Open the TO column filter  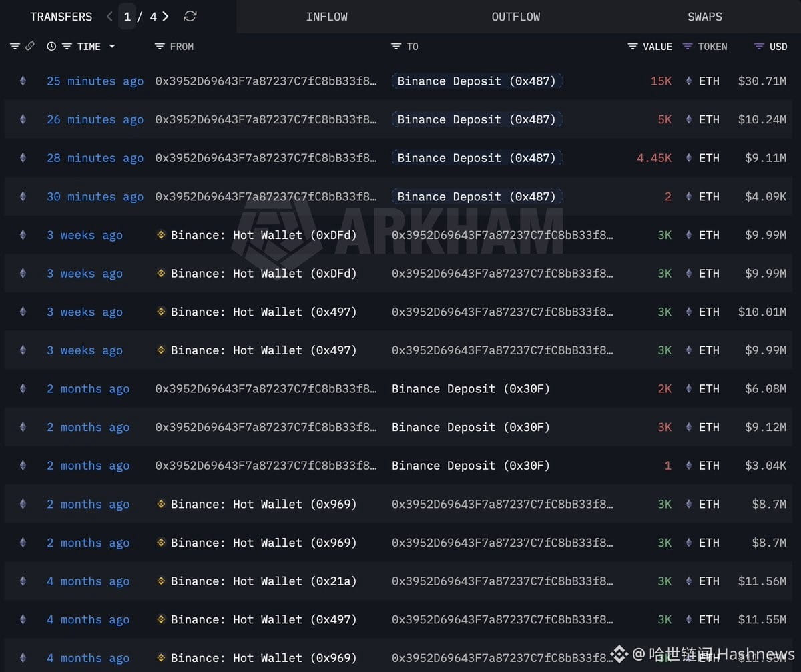(396, 47)
